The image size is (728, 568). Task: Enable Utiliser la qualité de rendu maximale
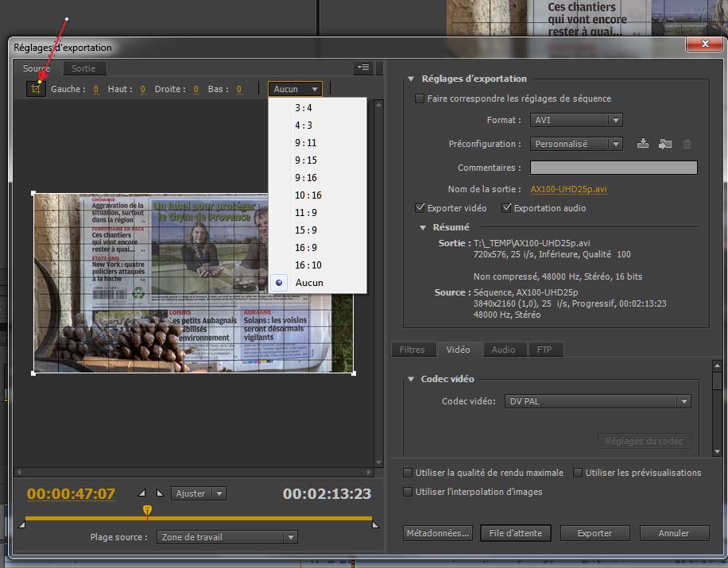click(x=408, y=473)
